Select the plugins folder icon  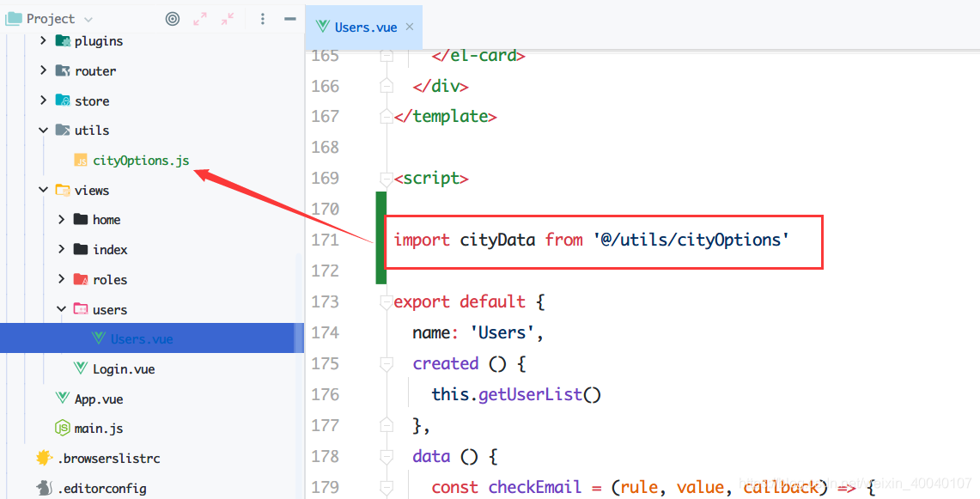63,40
